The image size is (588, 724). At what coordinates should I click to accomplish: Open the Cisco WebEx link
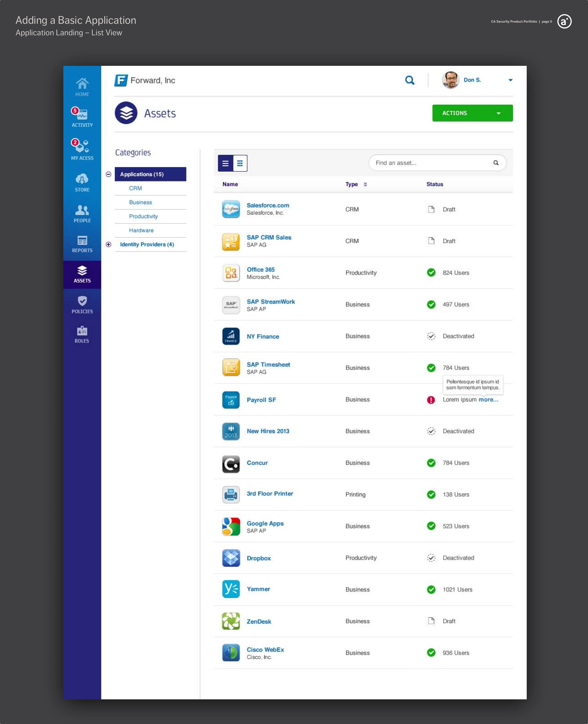(265, 650)
